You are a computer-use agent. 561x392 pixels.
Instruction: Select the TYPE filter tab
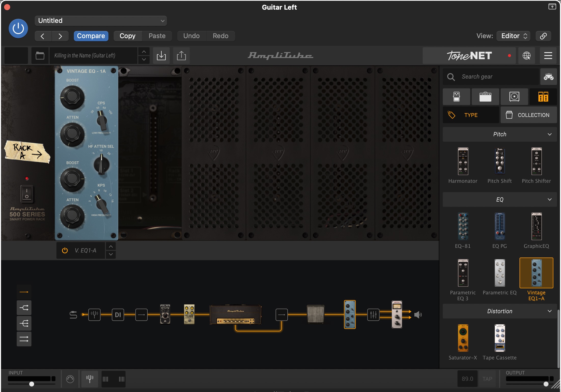click(471, 115)
